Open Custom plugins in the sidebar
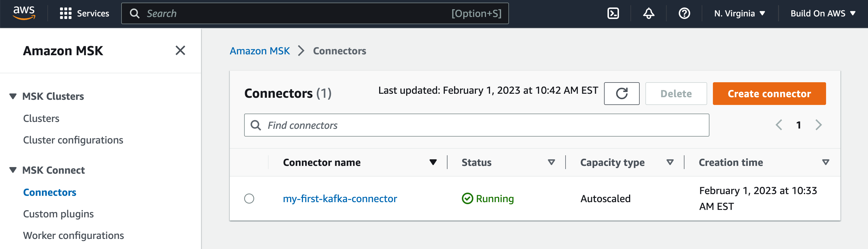The width and height of the screenshot is (868, 249). click(58, 214)
